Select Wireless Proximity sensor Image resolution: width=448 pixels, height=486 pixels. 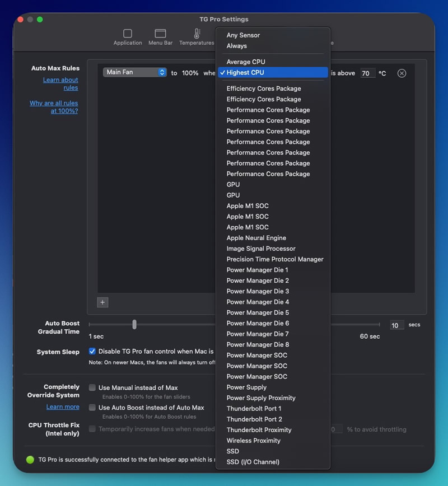(273, 441)
